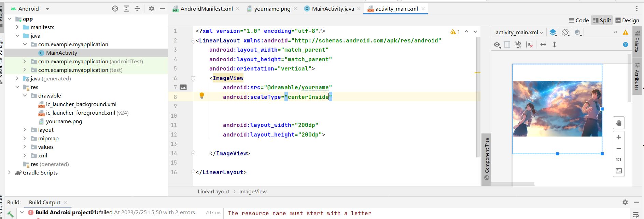Toggle the column-guides icon in design toolbar
Screen dimensions: 644x219
coord(507,44)
